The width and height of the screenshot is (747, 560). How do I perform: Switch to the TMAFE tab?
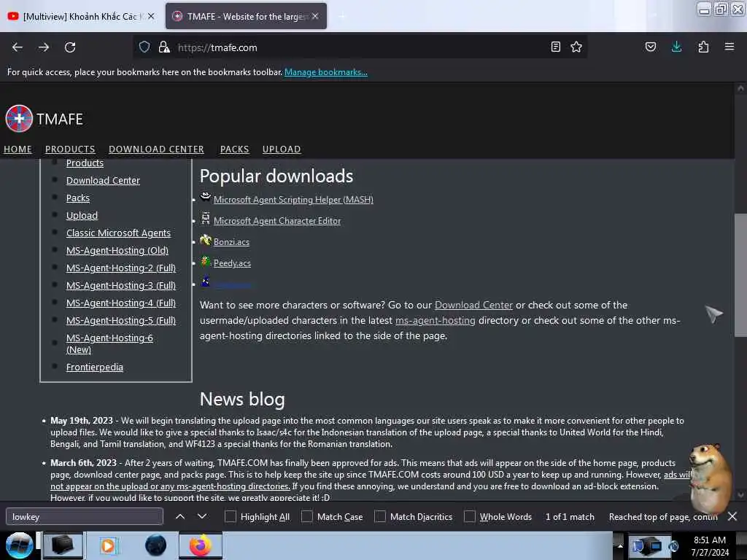coord(247,16)
